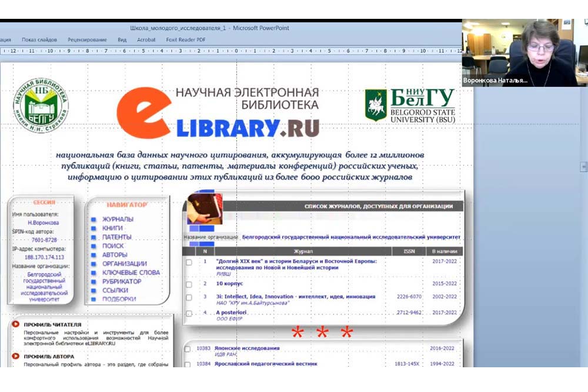Click the blue bullet next to ПОИСК
588x392 pixels.
pos(93,246)
